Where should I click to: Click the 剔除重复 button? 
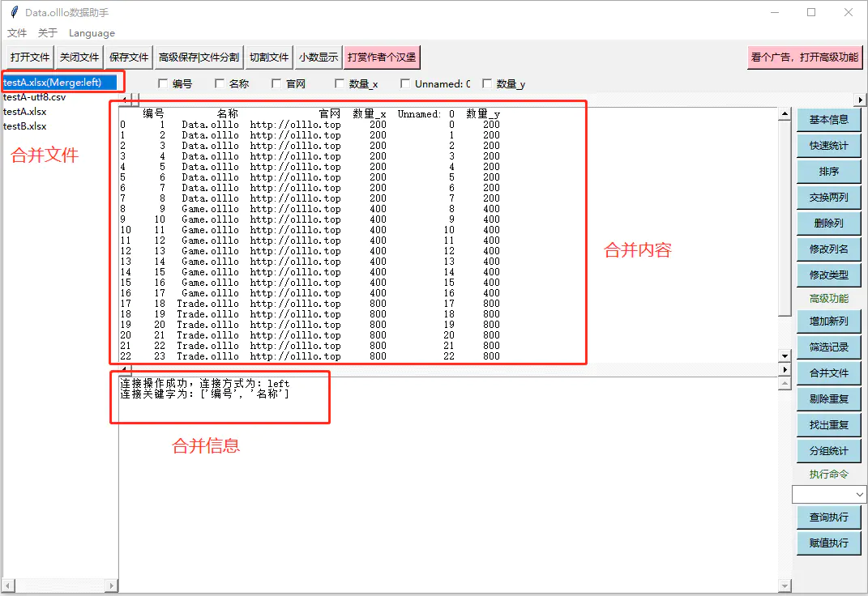(x=829, y=399)
